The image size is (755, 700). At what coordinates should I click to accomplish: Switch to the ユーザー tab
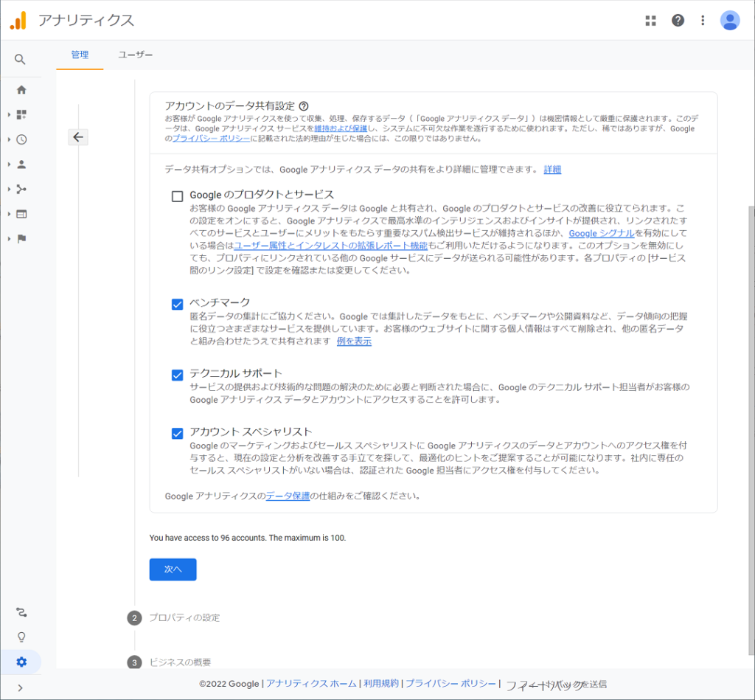[x=136, y=55]
